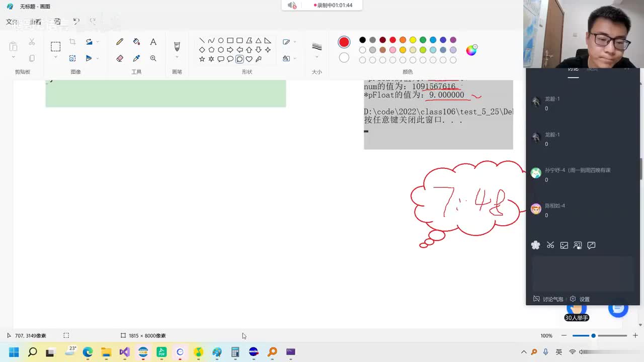Select Color 1 red foreground circle

[x=344, y=42]
